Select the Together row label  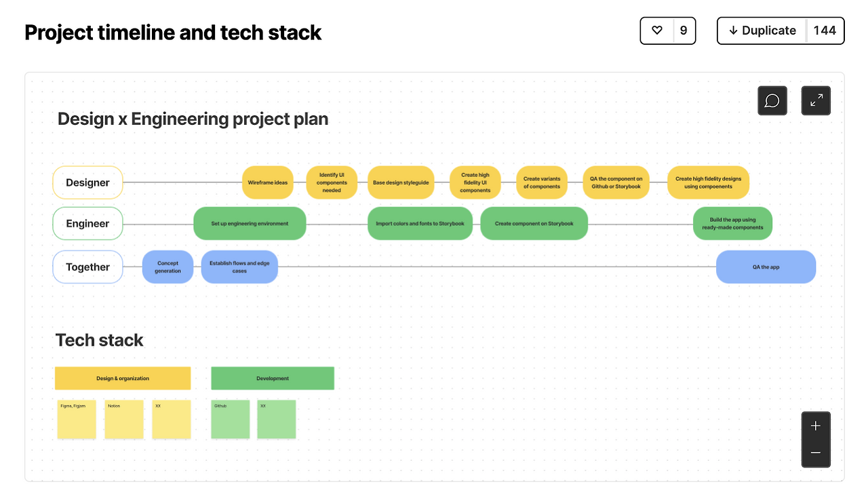pyautogui.click(x=87, y=267)
